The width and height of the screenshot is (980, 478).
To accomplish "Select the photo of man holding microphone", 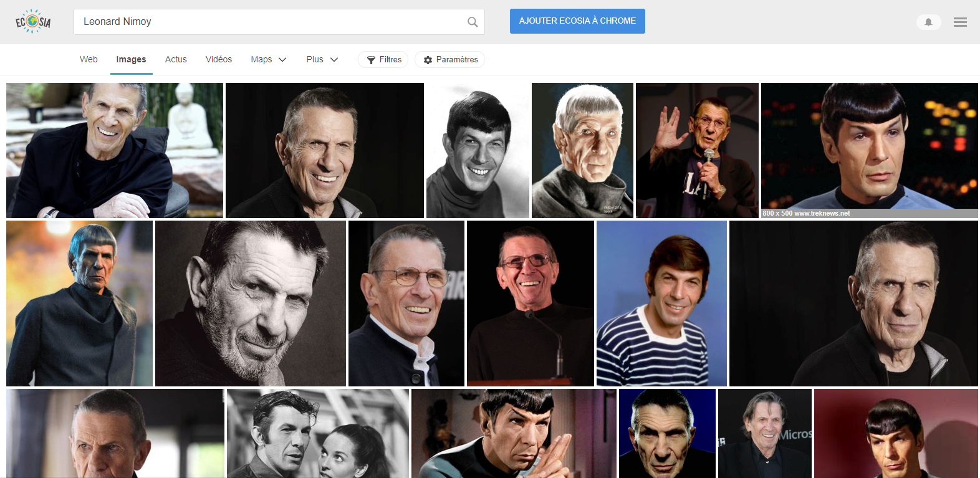I will tap(697, 150).
